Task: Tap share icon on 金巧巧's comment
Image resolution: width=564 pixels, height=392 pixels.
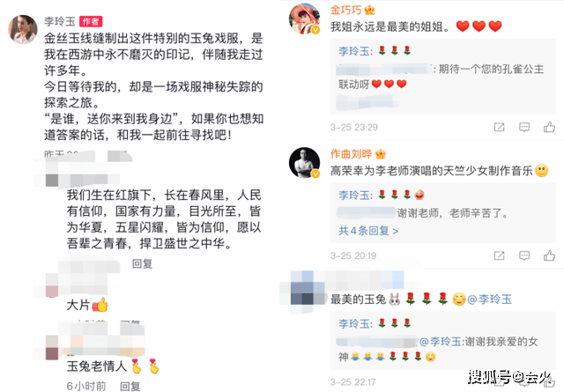Action: coord(500,127)
